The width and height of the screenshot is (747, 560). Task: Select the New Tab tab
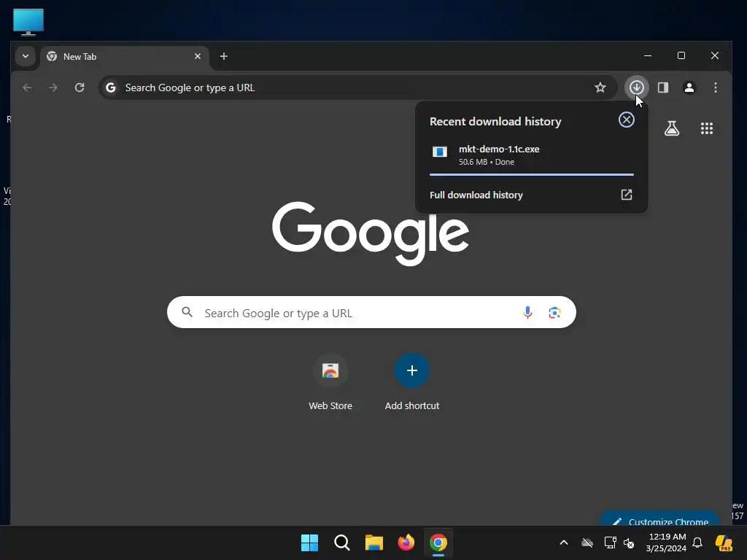click(x=125, y=57)
